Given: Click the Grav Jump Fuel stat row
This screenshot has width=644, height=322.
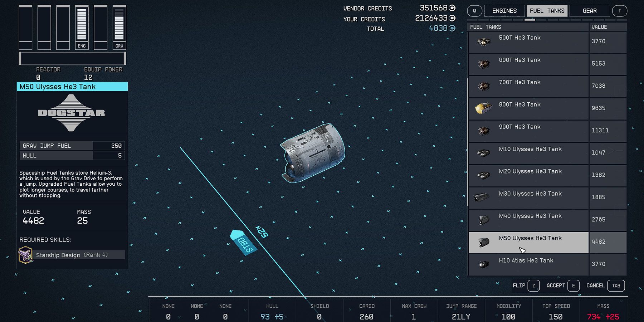Looking at the screenshot, I should tap(72, 146).
